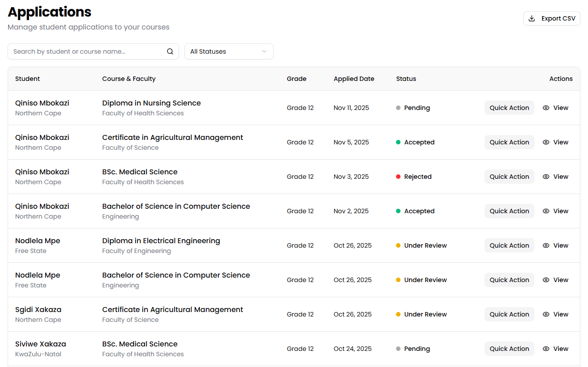This screenshot has width=588, height=367.
Task: Click the search magnifying glass icon
Action: pos(170,51)
